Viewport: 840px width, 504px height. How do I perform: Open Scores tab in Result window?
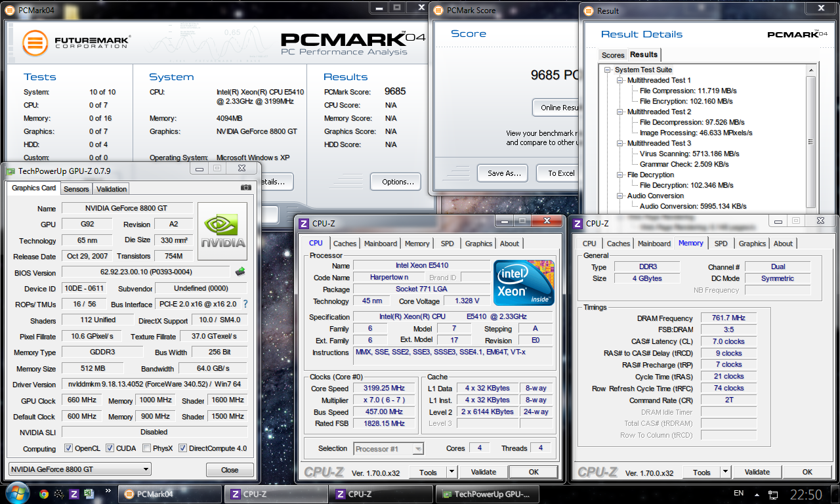(x=613, y=55)
